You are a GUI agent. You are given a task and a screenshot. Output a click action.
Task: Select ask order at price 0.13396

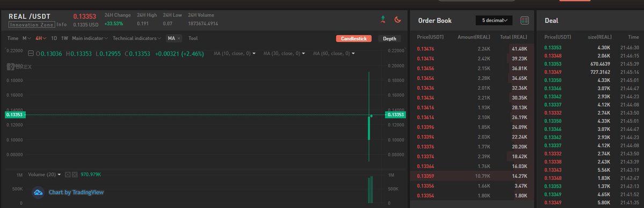click(472, 127)
